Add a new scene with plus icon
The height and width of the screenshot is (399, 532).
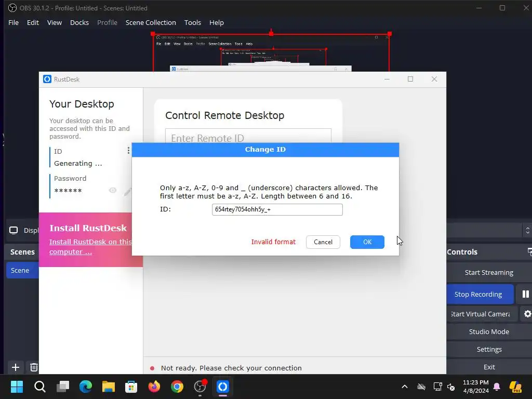pyautogui.click(x=15, y=367)
